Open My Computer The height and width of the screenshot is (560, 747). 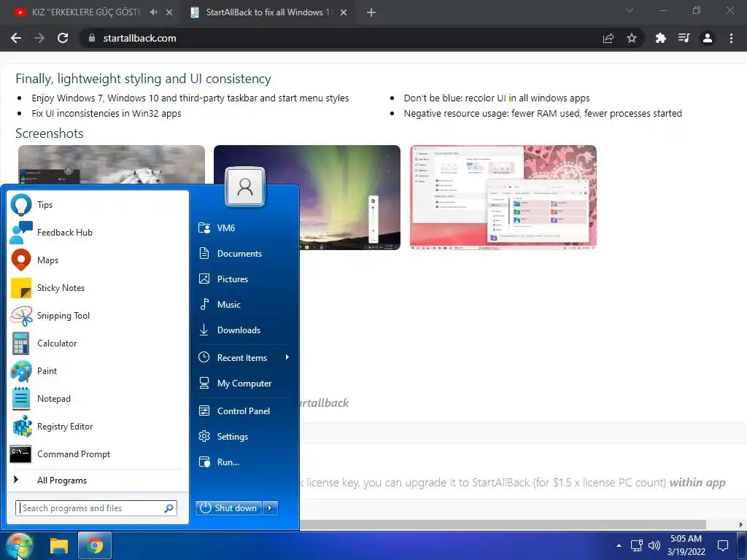click(x=244, y=384)
